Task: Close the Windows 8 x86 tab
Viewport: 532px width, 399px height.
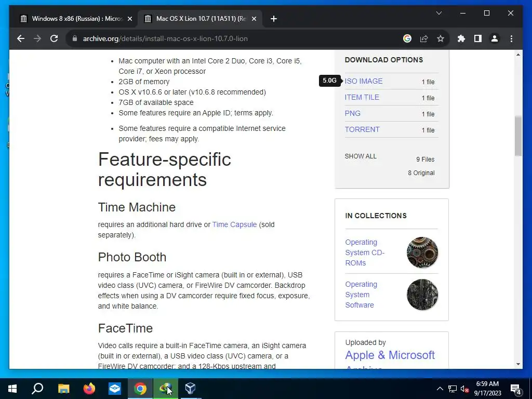Action: pyautogui.click(x=129, y=19)
